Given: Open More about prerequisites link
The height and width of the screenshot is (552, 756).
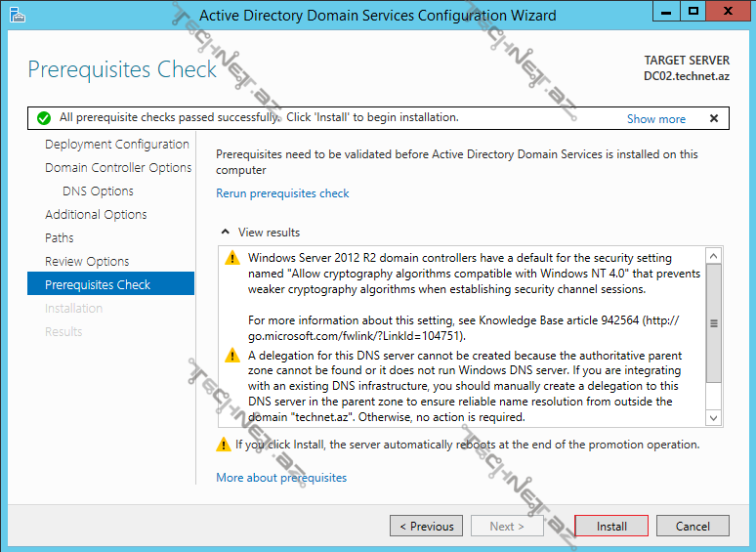Looking at the screenshot, I should point(281,478).
